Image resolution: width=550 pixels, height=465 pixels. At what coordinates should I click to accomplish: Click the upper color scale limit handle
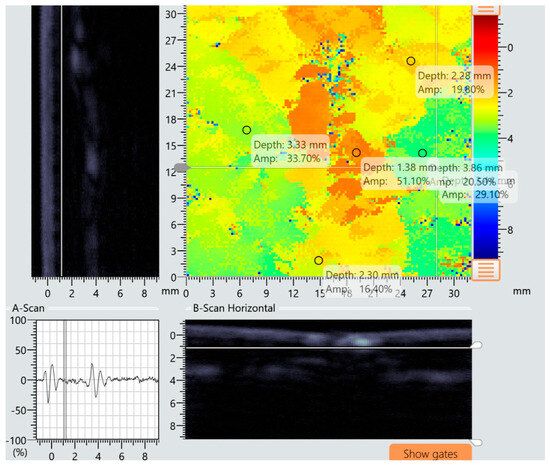tap(485, 10)
